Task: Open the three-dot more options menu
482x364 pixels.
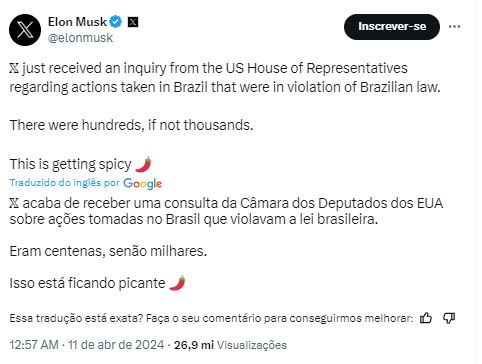Action: [454, 26]
